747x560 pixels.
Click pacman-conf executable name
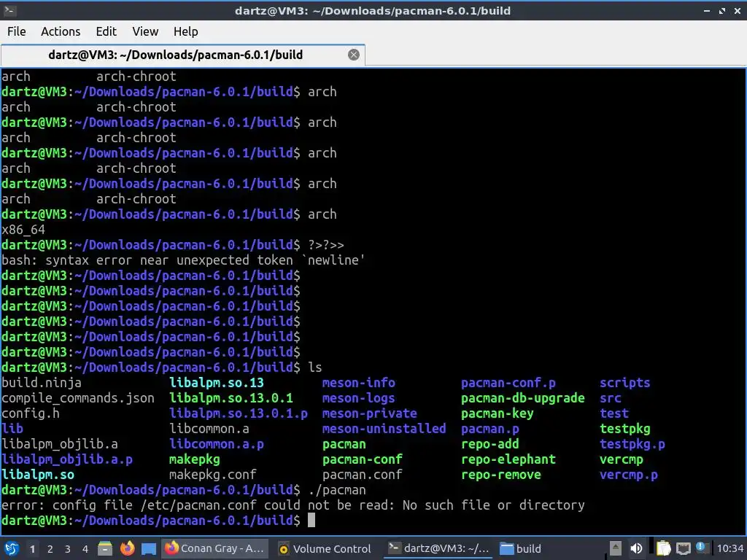[x=363, y=459]
